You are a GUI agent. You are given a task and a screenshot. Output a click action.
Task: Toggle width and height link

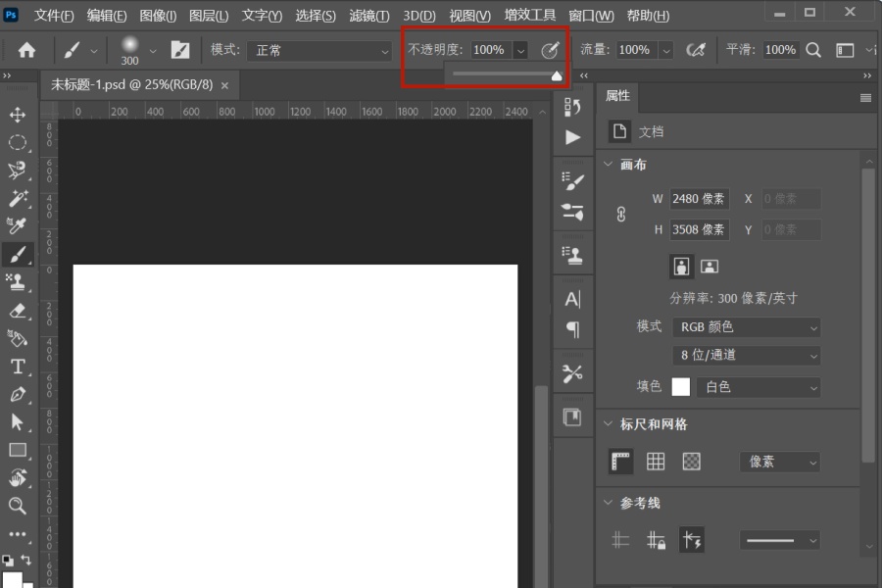tap(621, 215)
